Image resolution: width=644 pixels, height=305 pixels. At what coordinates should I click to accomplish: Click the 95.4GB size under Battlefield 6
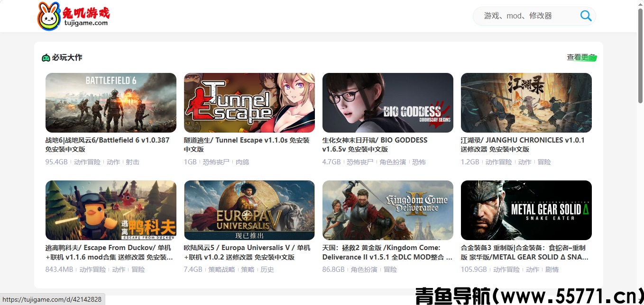(x=57, y=162)
